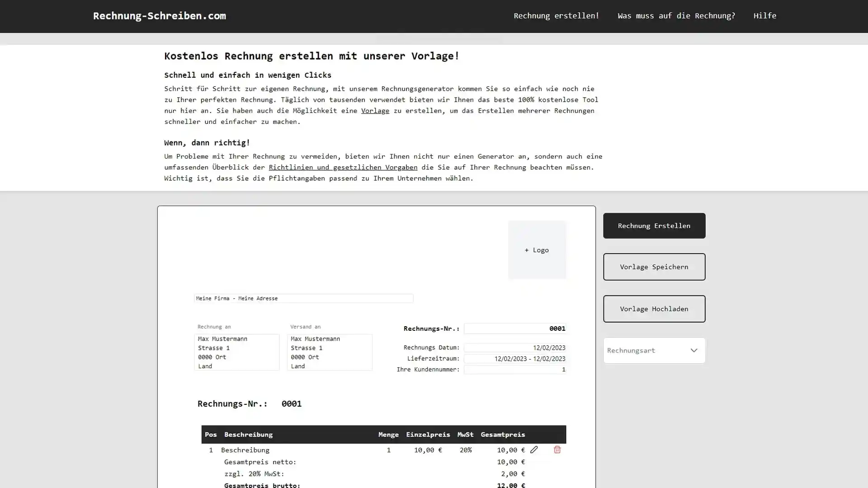Screen dimensions: 868x488
Task: Add a logo via the + Logo box
Action: 537,250
